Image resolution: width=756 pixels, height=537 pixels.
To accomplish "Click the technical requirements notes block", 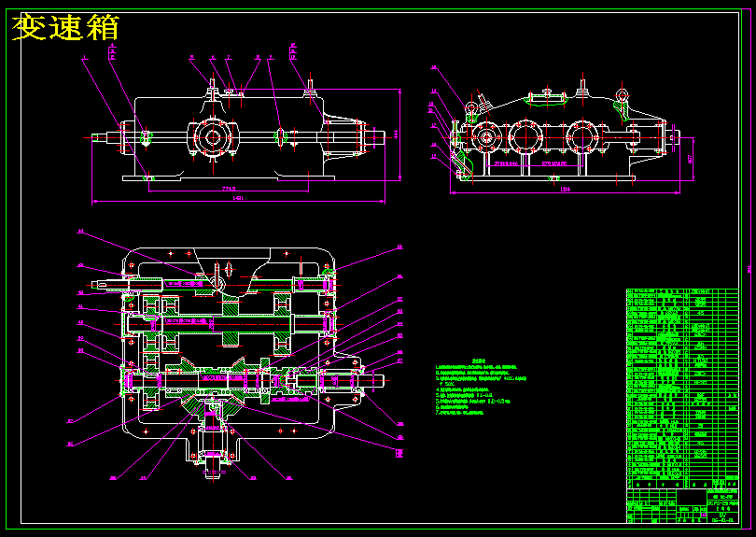I will point(481,387).
